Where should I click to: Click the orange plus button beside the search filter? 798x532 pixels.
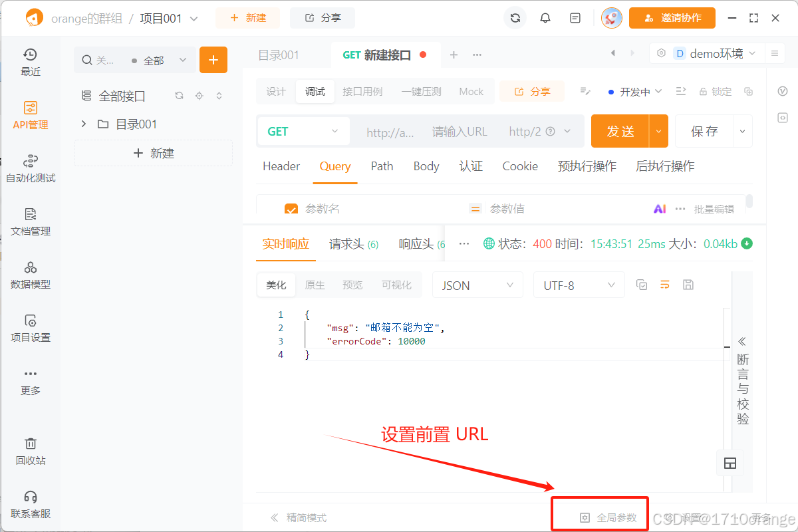click(213, 60)
